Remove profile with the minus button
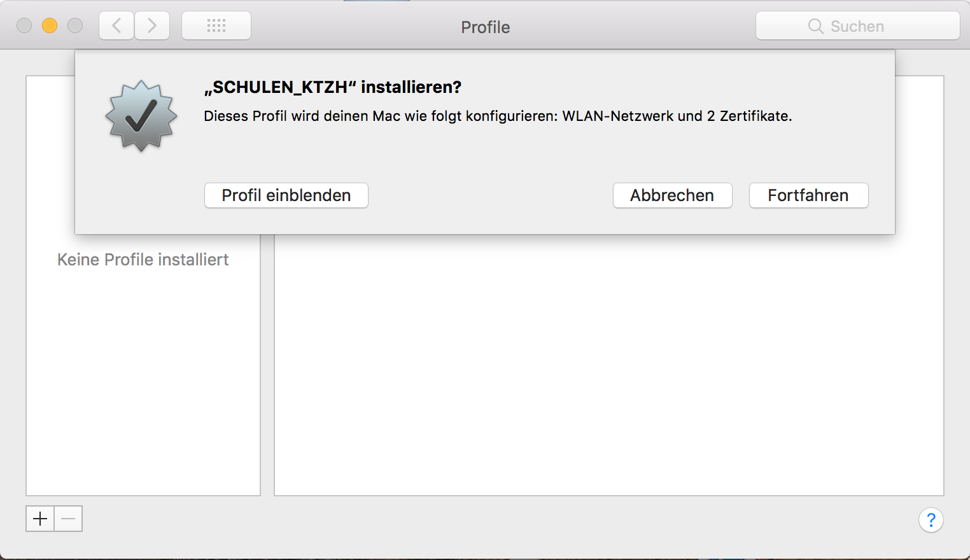Screen dimensions: 970x560 coord(69,519)
